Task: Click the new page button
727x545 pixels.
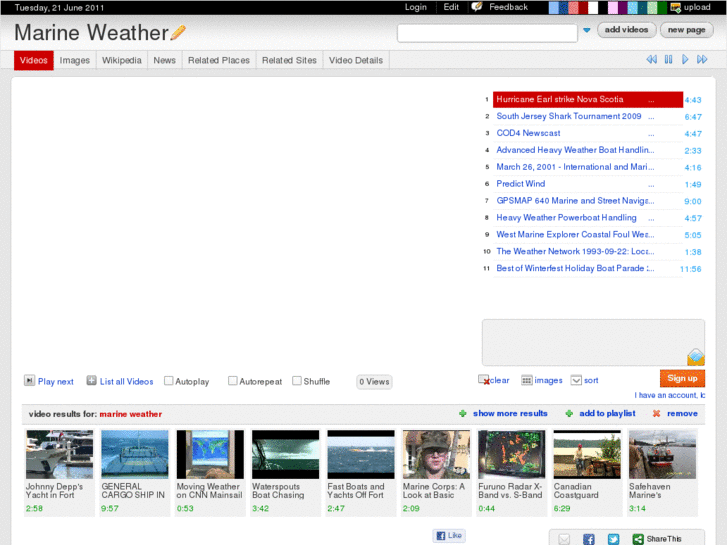Action: [687, 30]
